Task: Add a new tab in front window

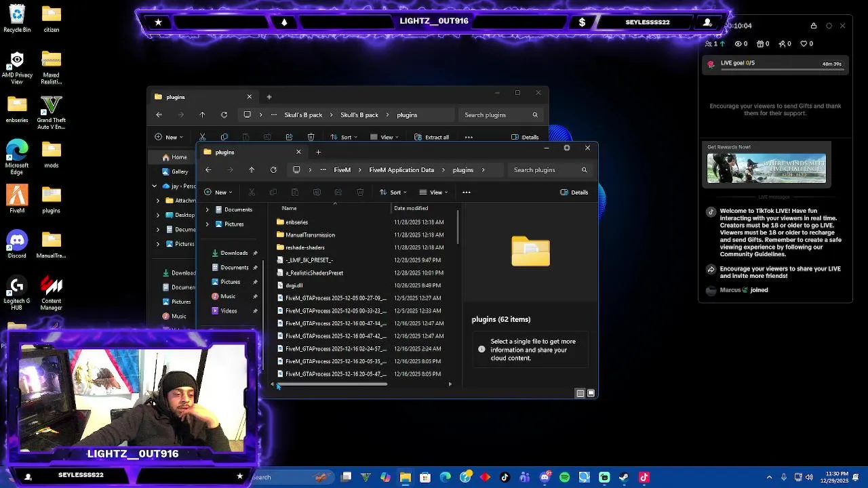Action: 318,152
